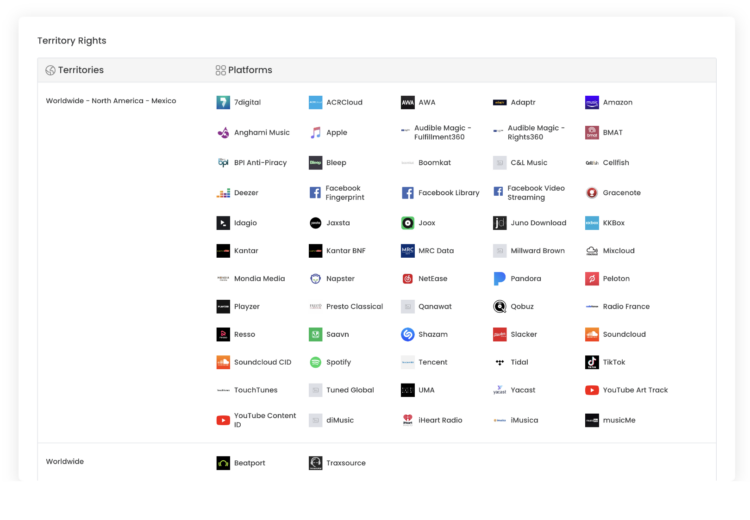
Task: Click the "Radio France" label
Action: point(626,307)
